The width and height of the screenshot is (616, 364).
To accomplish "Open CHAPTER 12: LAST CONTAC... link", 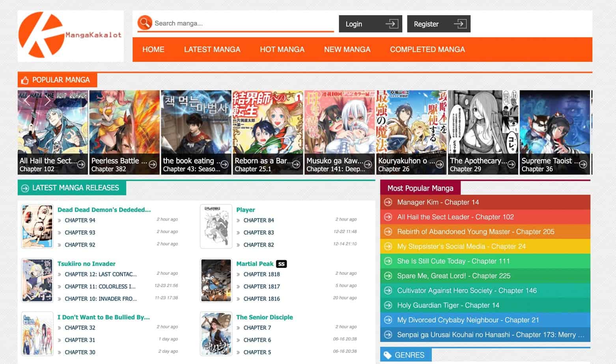I will pyautogui.click(x=101, y=274).
